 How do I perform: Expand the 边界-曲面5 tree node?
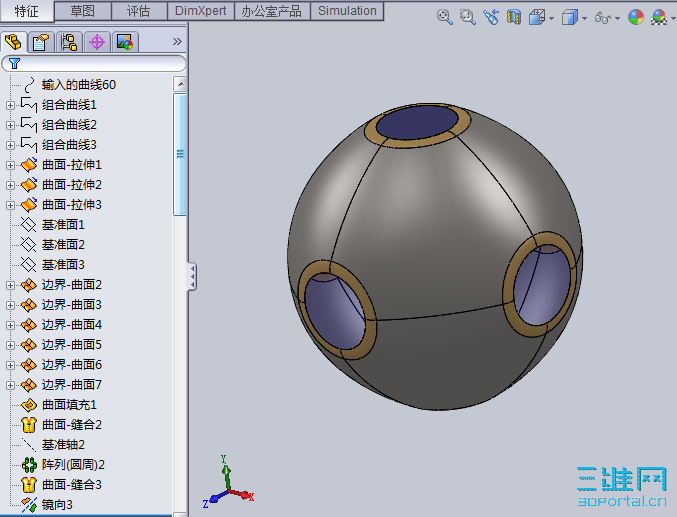pyautogui.click(x=10, y=346)
